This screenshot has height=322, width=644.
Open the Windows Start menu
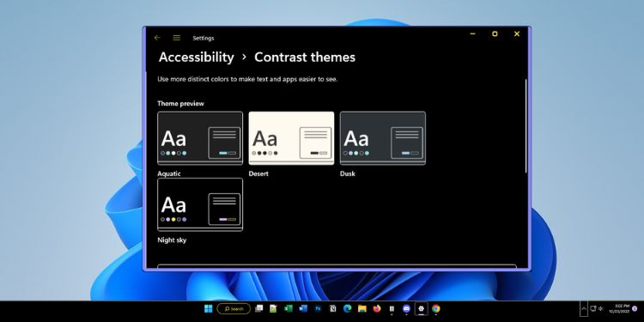click(x=209, y=308)
